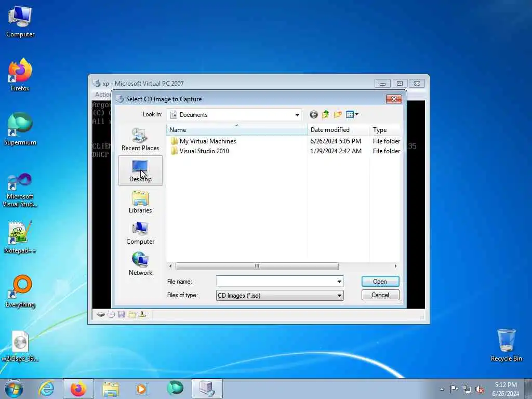Screen dimensions: 532x399
Task: Open Windows Media Player from taskbar
Action: pyautogui.click(x=142, y=389)
